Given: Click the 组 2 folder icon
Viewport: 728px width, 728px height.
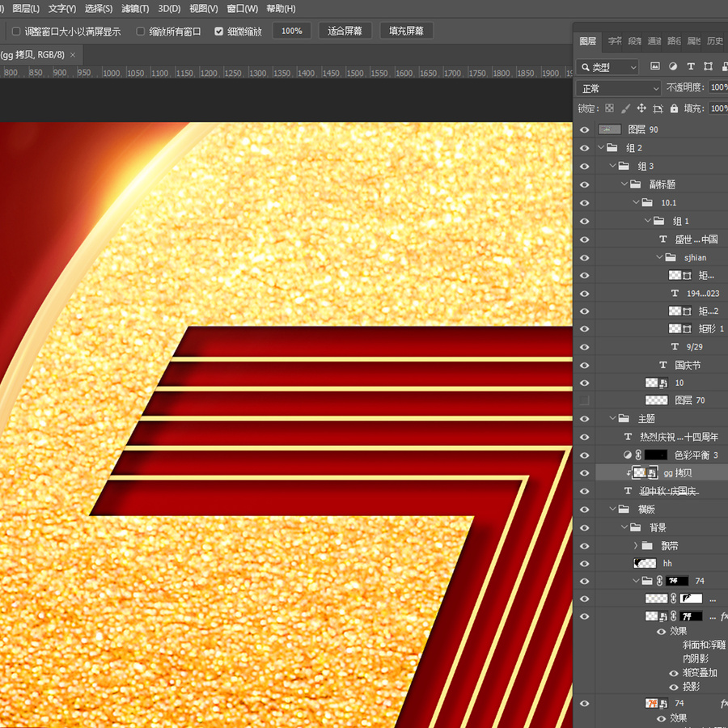Looking at the screenshot, I should point(612,148).
